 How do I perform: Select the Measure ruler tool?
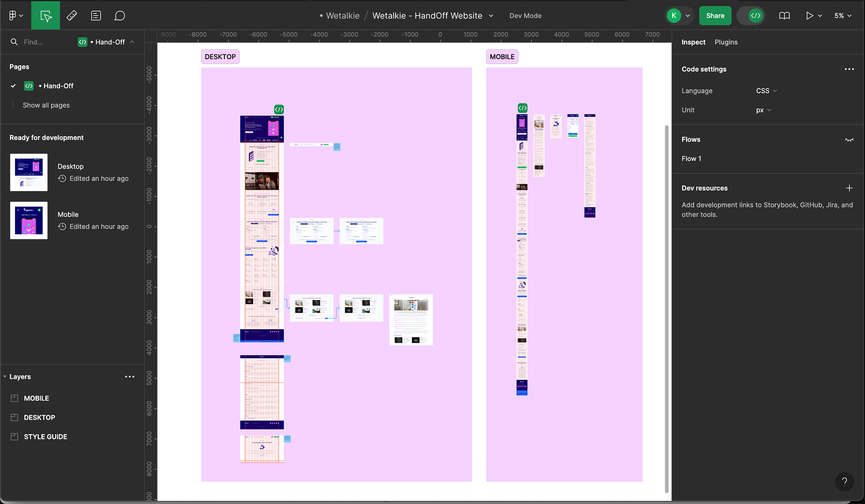point(72,15)
